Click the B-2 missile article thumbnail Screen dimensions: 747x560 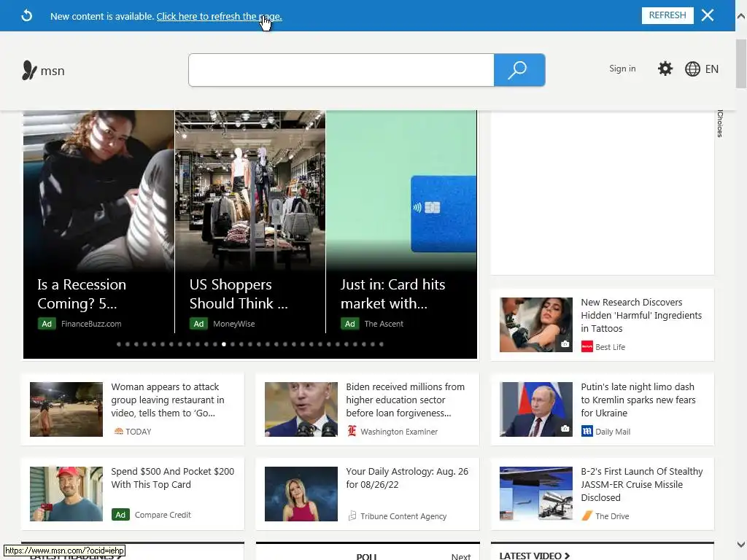pos(536,494)
